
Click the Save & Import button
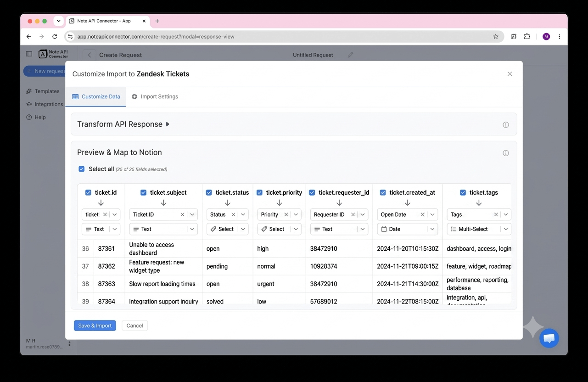tap(95, 326)
